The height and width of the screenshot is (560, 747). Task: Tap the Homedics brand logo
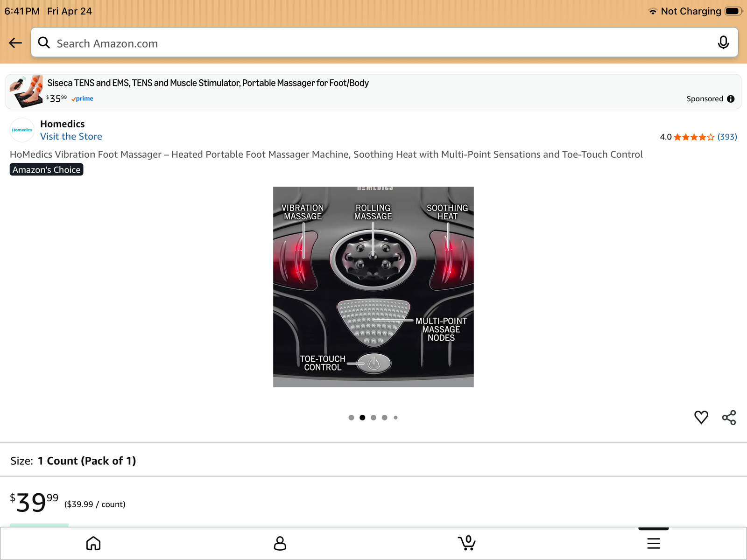[x=22, y=130]
